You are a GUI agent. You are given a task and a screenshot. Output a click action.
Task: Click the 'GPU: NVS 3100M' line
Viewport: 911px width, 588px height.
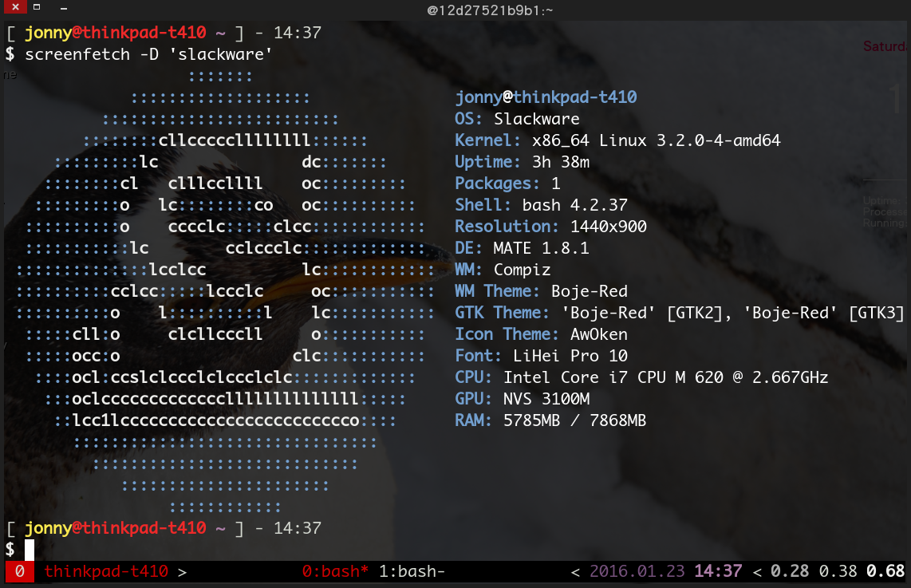[522, 399]
